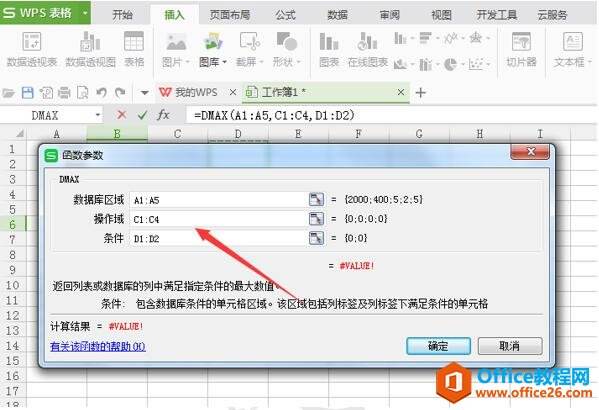Open 在线图表 online charts

[367, 49]
